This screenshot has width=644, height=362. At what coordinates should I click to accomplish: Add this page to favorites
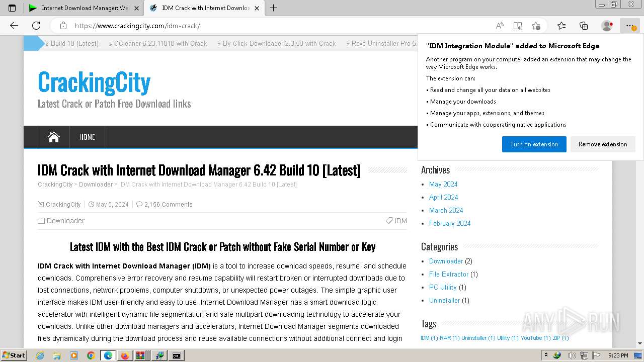536,26
